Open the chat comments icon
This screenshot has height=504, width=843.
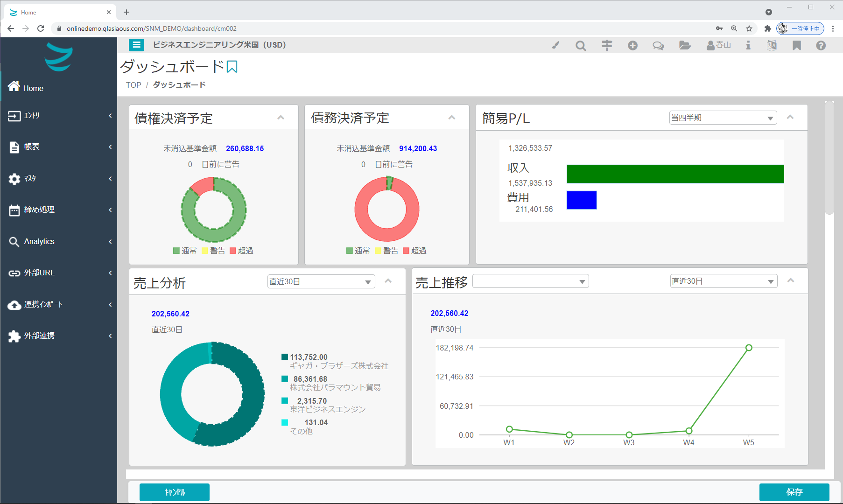tap(658, 46)
